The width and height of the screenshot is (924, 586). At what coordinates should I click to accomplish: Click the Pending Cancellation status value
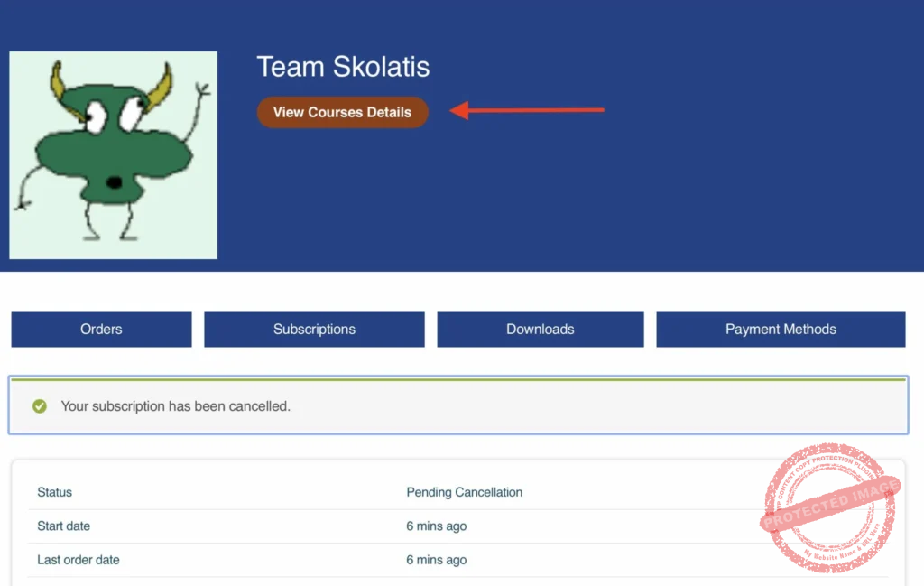click(x=464, y=492)
